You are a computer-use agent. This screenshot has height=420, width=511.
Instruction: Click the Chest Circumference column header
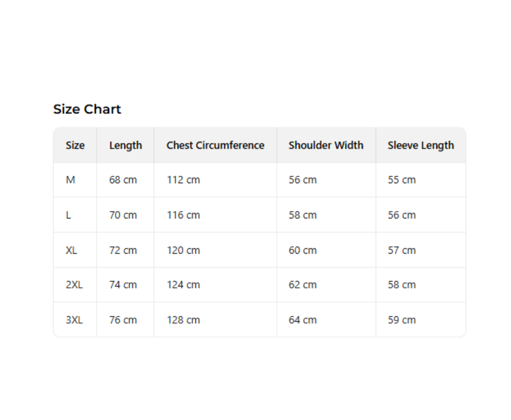click(215, 145)
